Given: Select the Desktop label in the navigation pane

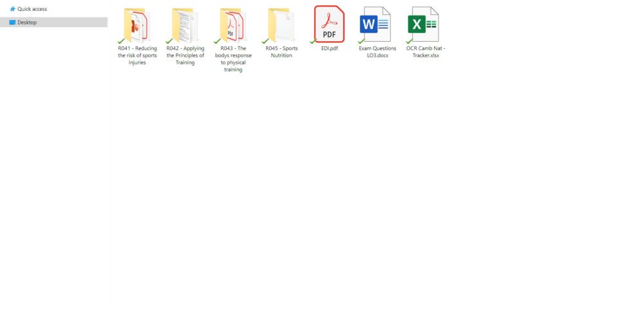Looking at the screenshot, I should pyautogui.click(x=27, y=23).
